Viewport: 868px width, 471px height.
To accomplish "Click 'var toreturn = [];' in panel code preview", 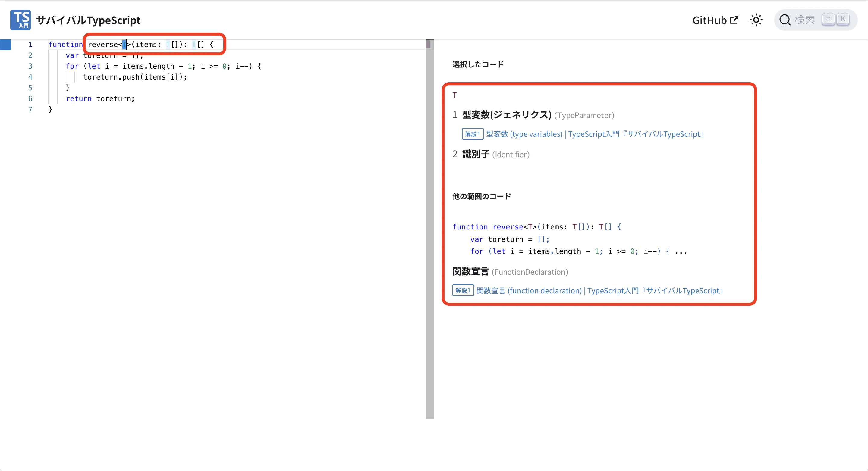I will point(510,239).
